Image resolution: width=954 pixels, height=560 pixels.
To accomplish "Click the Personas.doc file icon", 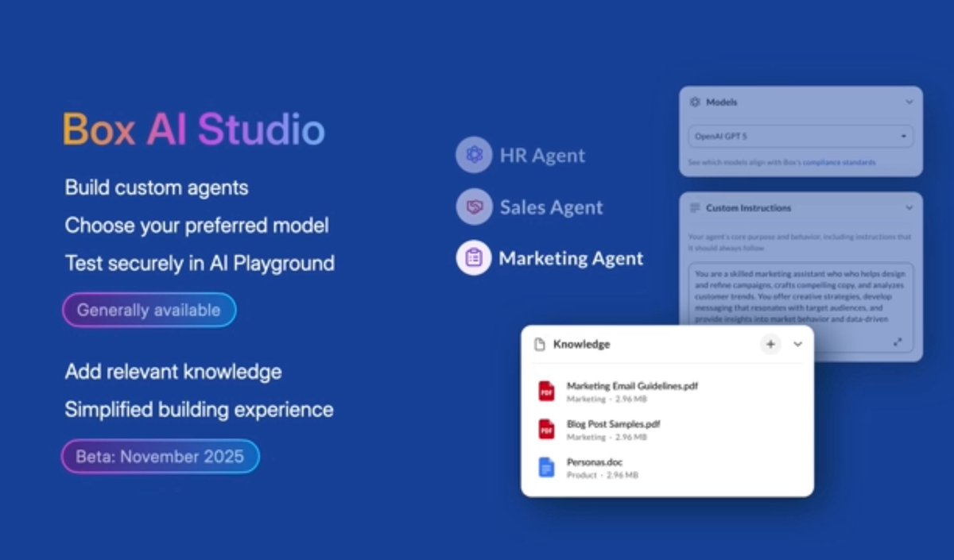I will pyautogui.click(x=546, y=468).
